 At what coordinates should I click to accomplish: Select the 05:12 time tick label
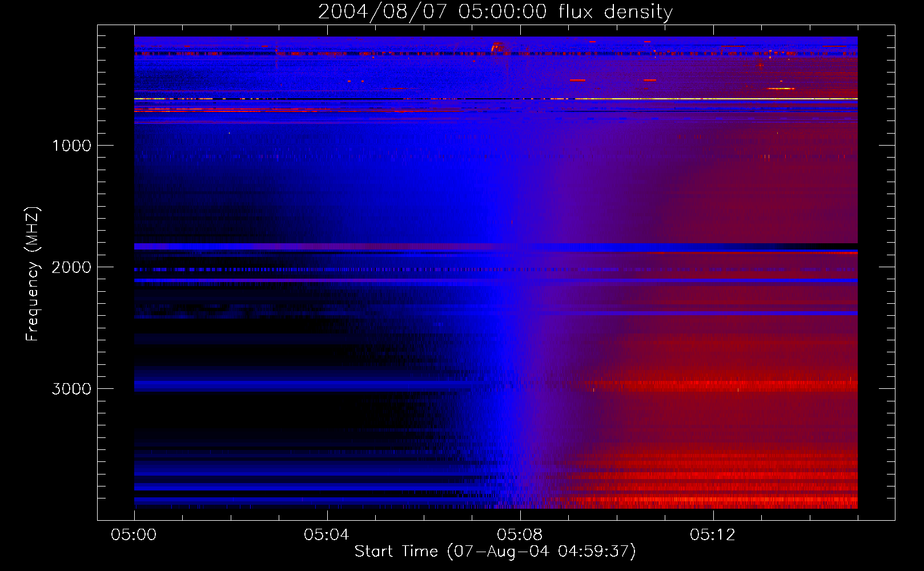713,535
